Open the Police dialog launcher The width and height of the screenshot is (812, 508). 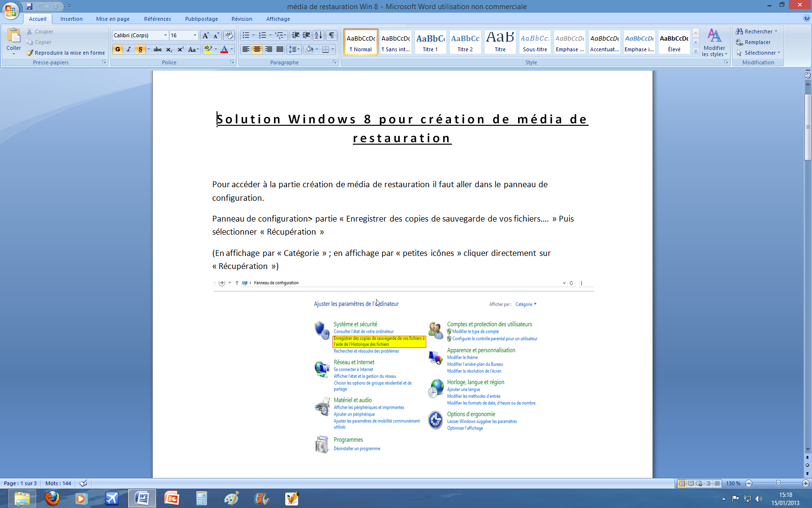(x=232, y=62)
